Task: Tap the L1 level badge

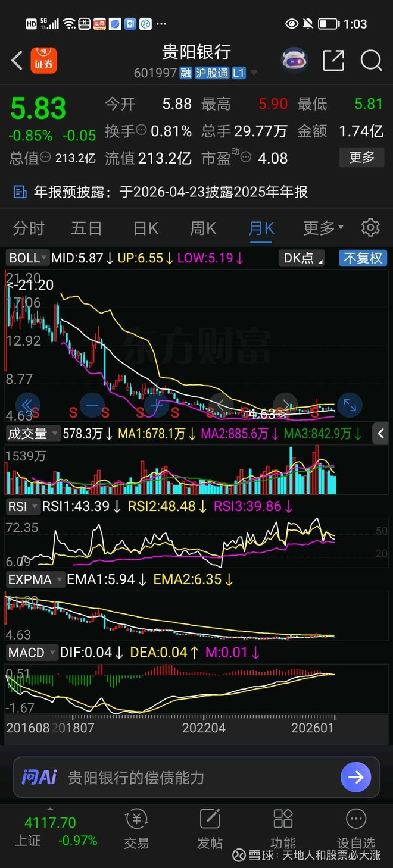Action: [239, 73]
